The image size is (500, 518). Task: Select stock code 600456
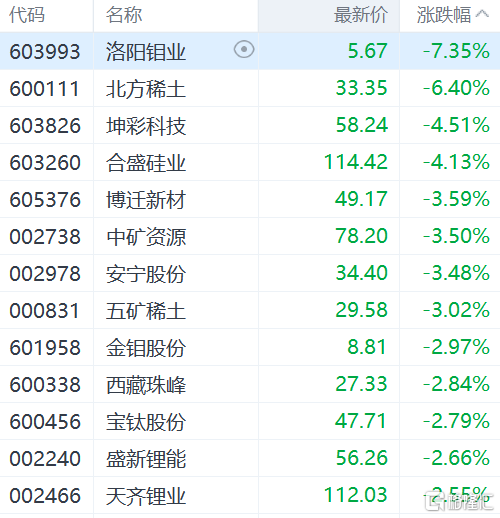coord(45,422)
